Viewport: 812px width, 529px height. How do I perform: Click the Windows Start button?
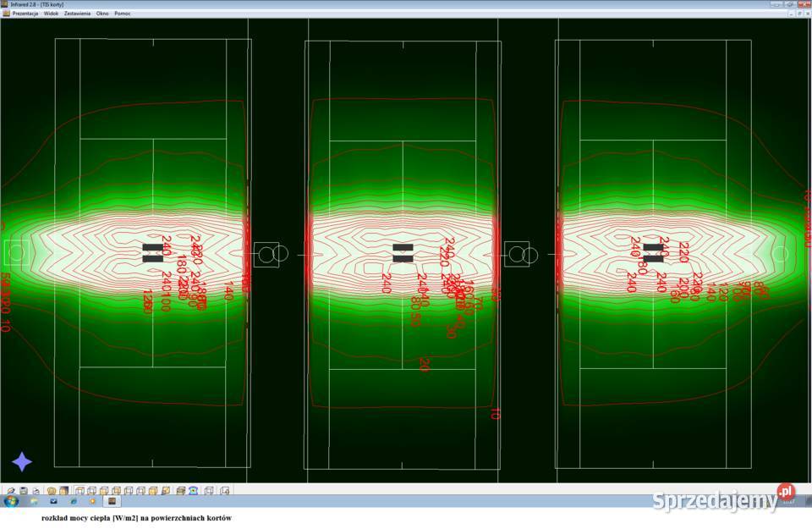coord(10,501)
